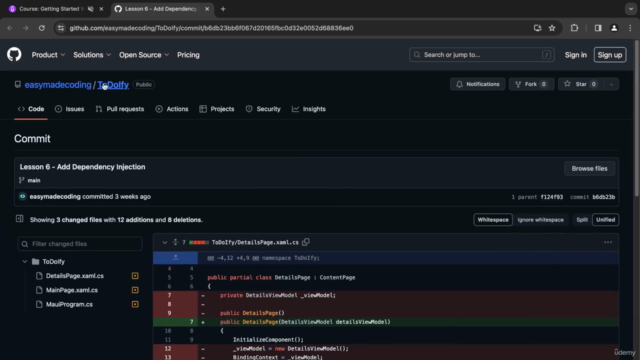The image size is (640, 360).
Task: Bookmark this page with the star icon
Action: (x=552, y=28)
